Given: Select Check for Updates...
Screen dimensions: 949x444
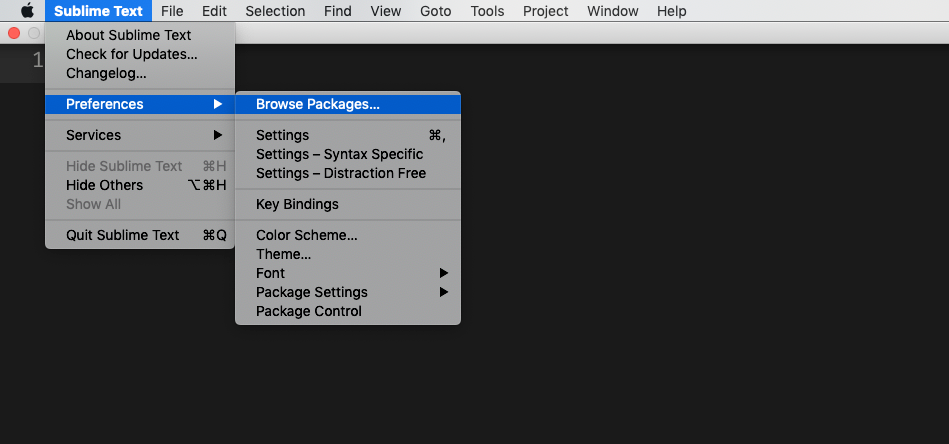Looking at the screenshot, I should (140, 54).
